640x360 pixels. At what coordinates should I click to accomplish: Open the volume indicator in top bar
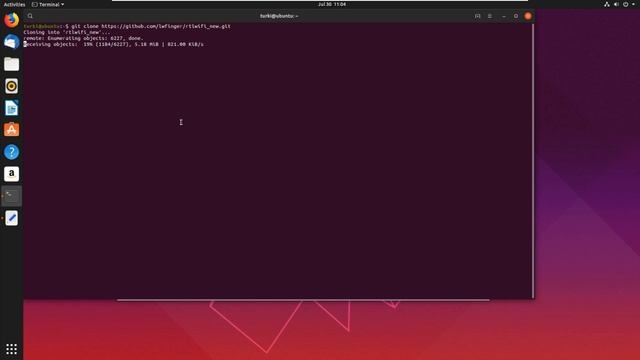coord(616,4)
